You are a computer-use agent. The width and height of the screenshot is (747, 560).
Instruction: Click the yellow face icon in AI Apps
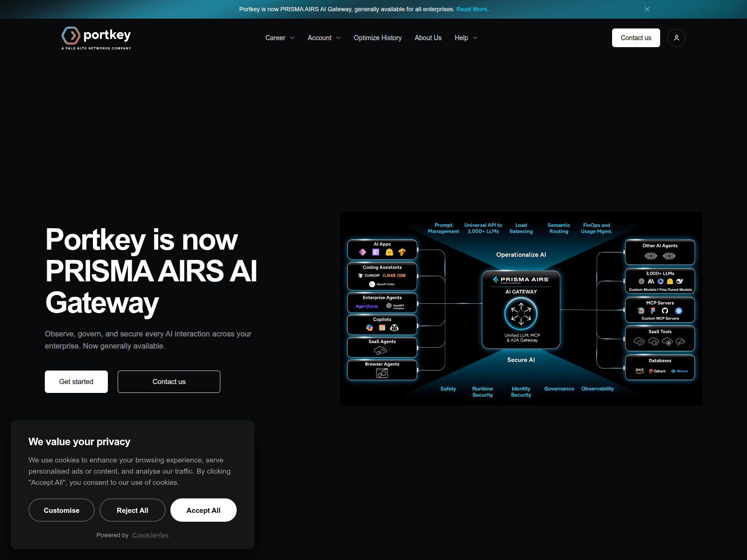389,252
